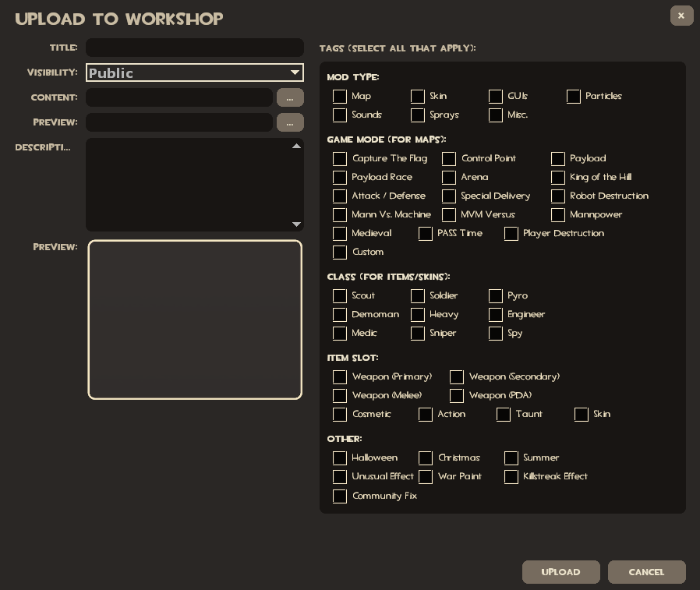Check the Halloween tag

coord(340,458)
